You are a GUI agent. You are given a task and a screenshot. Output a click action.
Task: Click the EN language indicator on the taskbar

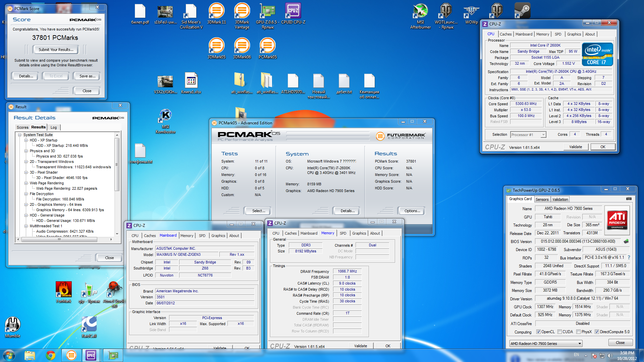click(x=576, y=355)
